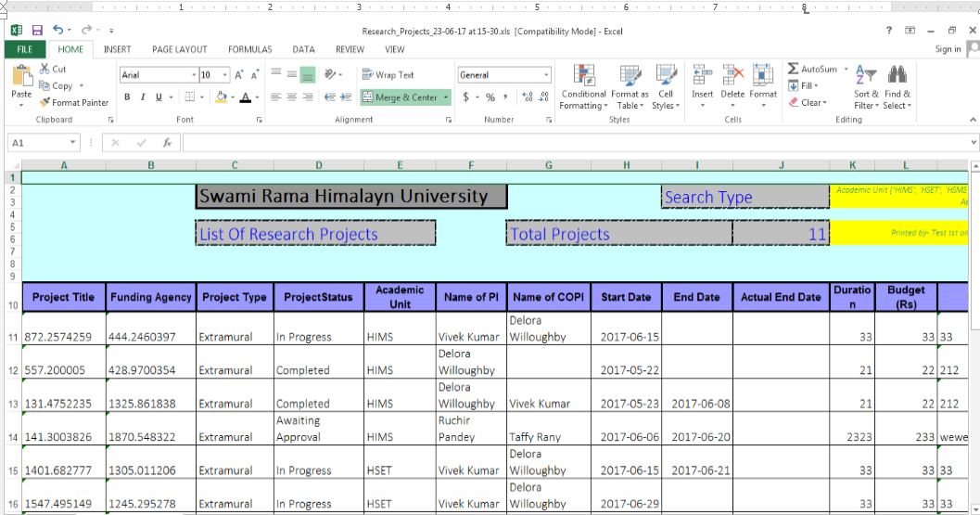Click the Format Painter brush icon
The image size is (980, 515).
(x=45, y=102)
